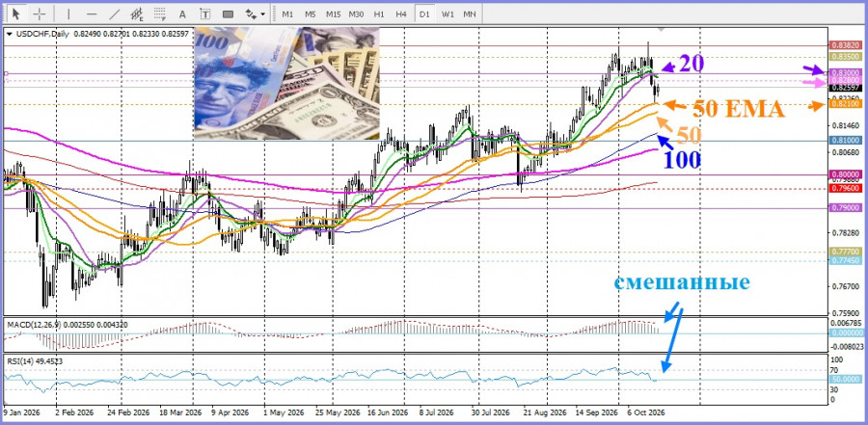Switch chart to M30 timeframe

pyautogui.click(x=356, y=13)
